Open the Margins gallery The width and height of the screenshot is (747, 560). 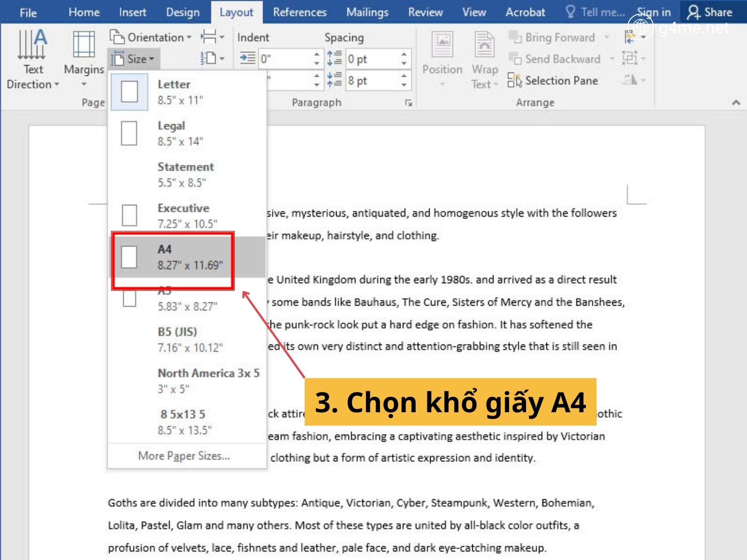[x=84, y=59]
